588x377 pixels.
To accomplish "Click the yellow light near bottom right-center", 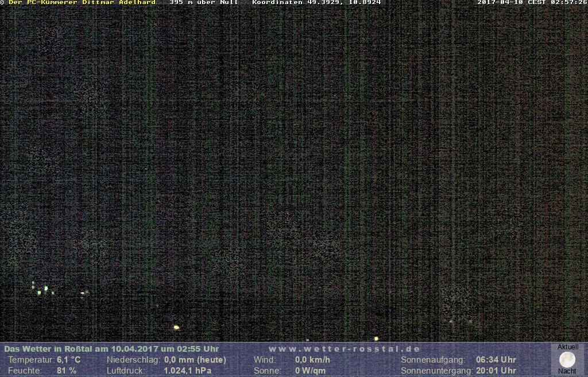I will click(376, 338).
